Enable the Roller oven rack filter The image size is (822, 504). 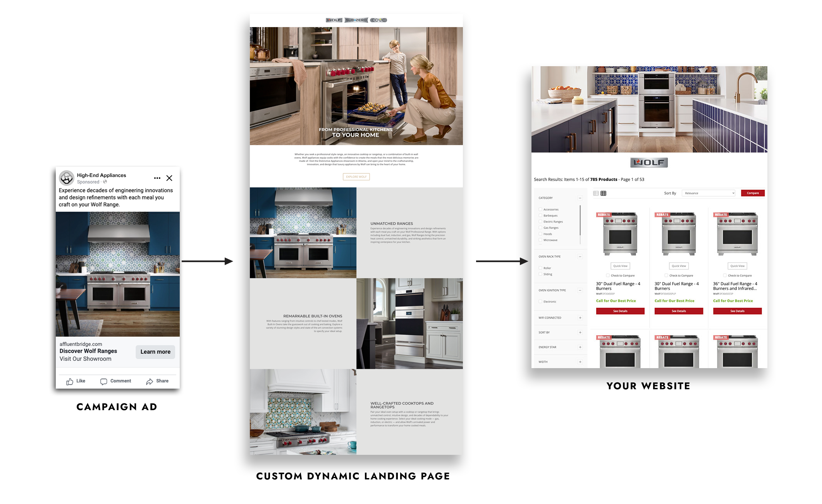pyautogui.click(x=540, y=268)
